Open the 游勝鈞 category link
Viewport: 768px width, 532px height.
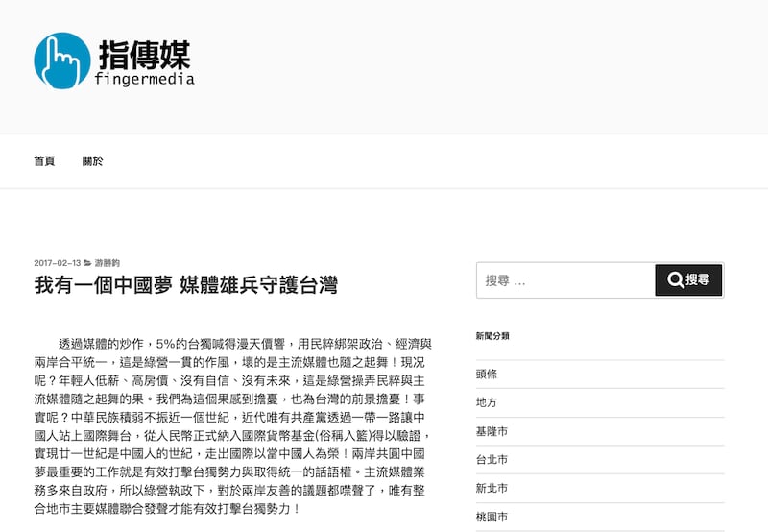pos(108,263)
